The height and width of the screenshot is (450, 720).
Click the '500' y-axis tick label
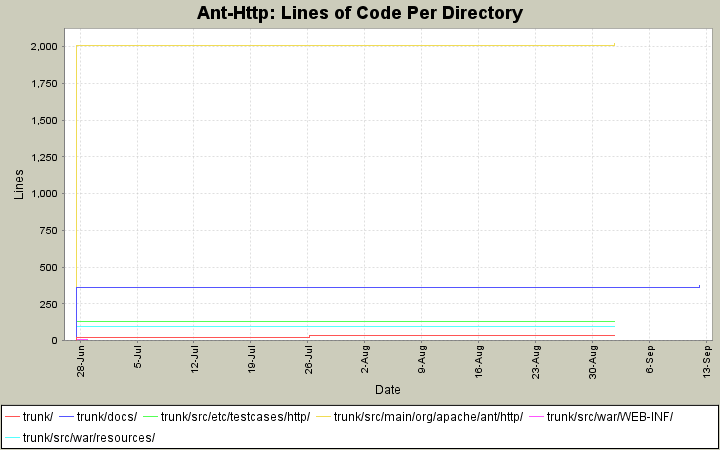click(49, 267)
